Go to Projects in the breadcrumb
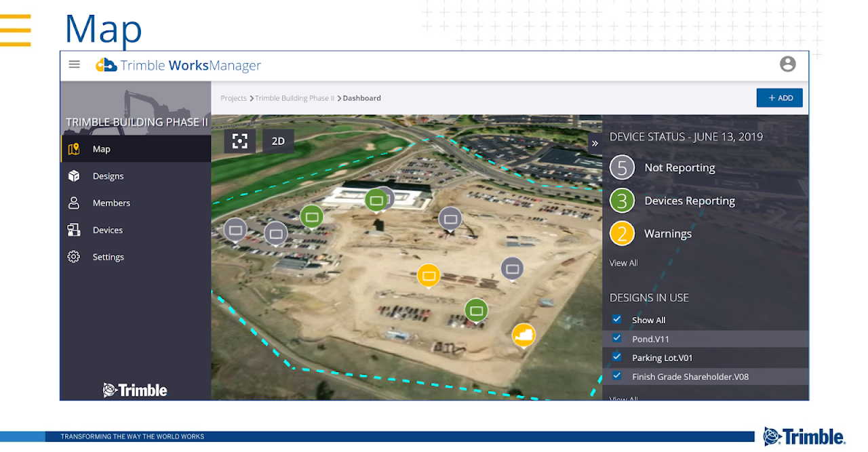The height and width of the screenshot is (452, 868). pyautogui.click(x=233, y=98)
